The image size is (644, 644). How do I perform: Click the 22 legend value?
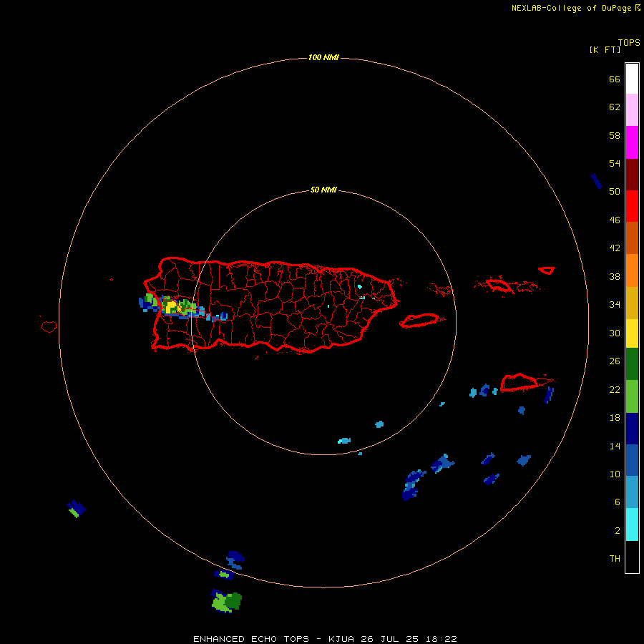pos(615,389)
